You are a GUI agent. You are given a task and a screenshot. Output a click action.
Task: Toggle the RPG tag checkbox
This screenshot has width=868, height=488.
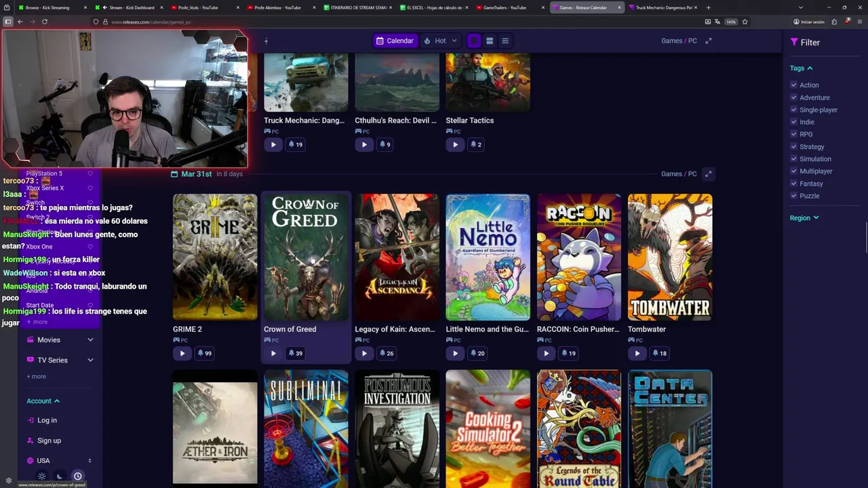coord(793,134)
